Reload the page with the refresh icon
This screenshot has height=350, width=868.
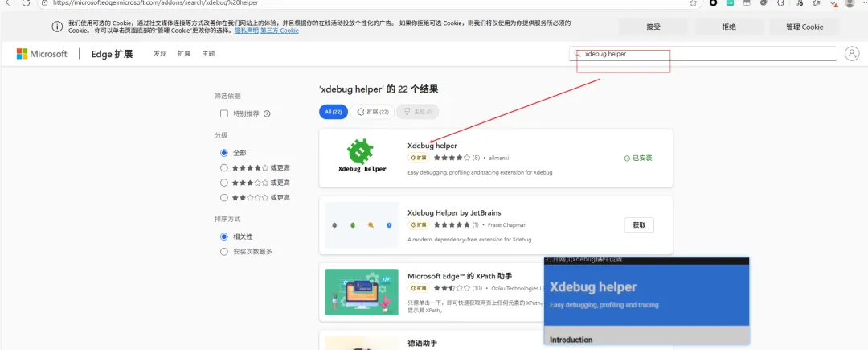pos(26,2)
